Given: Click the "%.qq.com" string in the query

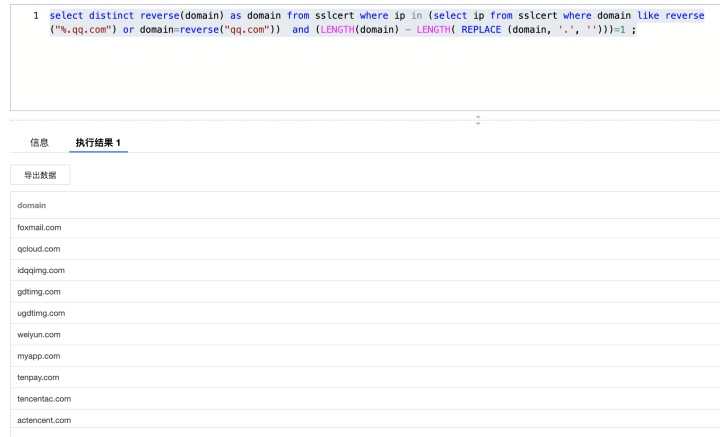Looking at the screenshot, I should pos(83,30).
